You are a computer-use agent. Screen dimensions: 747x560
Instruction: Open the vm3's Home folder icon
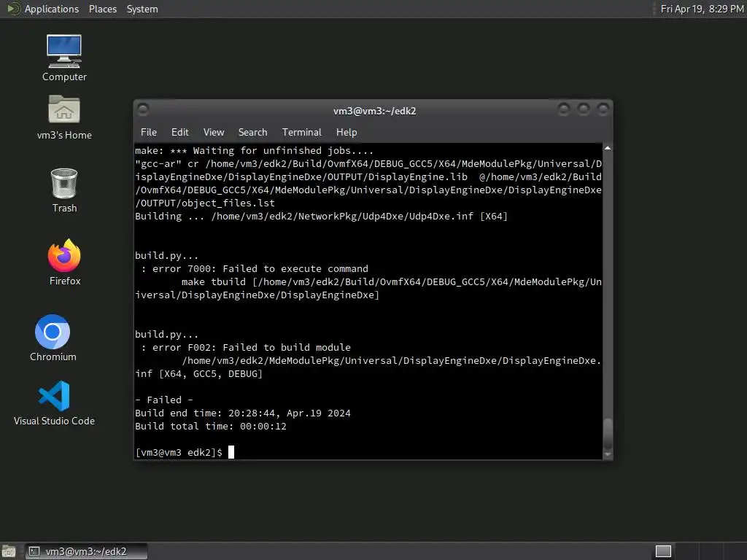(64, 117)
